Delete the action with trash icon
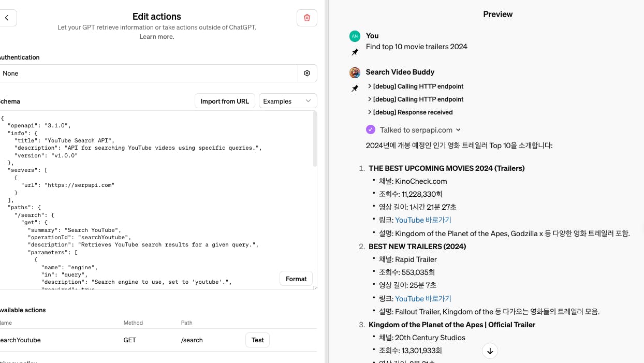The width and height of the screenshot is (644, 363). click(307, 18)
